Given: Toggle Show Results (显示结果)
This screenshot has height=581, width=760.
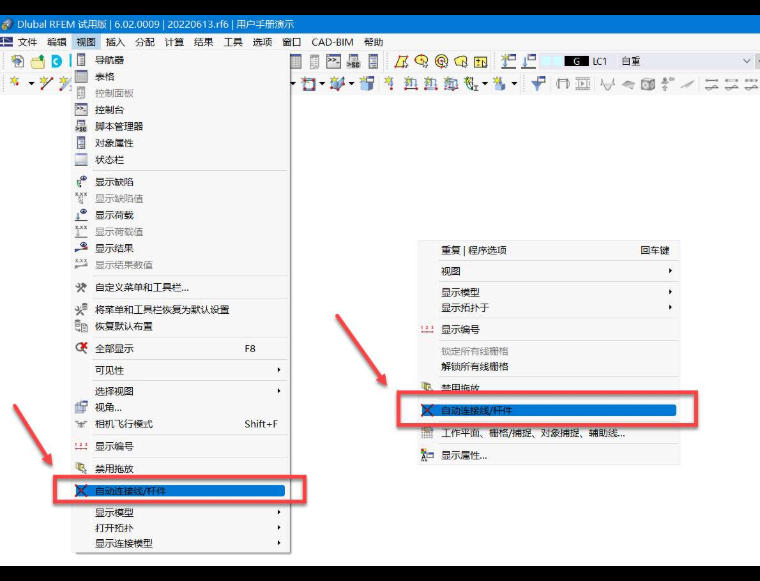Looking at the screenshot, I should 181,248.
